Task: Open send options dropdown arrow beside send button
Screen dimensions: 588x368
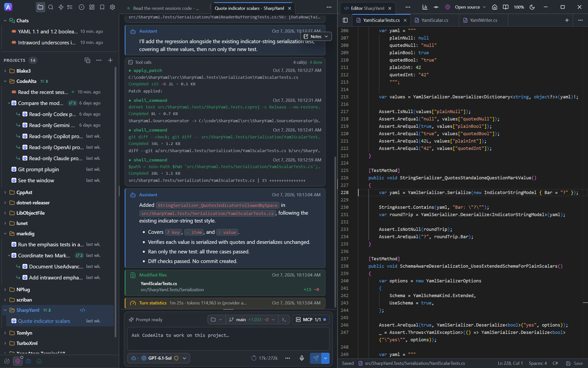Action: coord(325,358)
